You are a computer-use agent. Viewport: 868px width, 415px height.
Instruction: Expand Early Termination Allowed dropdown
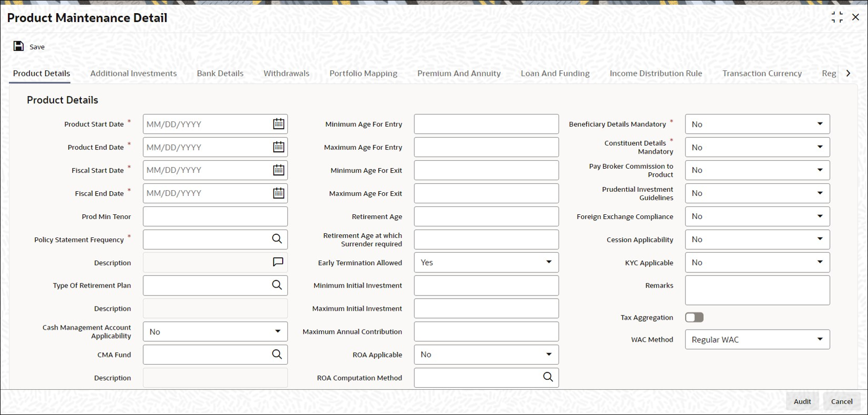(549, 262)
